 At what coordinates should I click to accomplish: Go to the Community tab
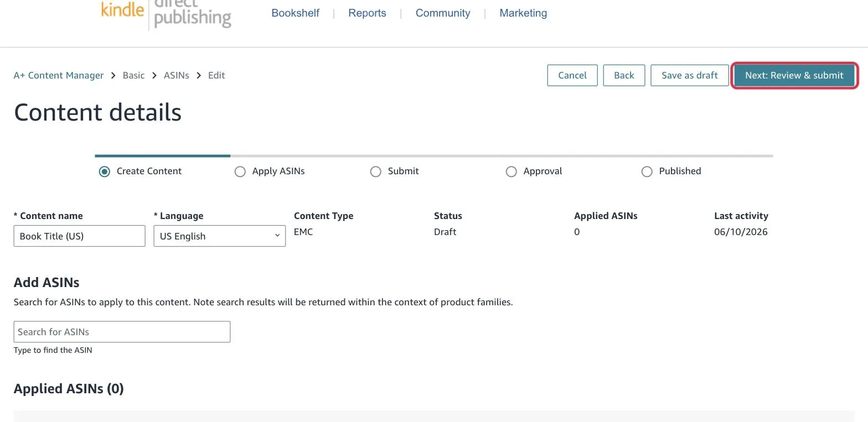pyautogui.click(x=443, y=13)
